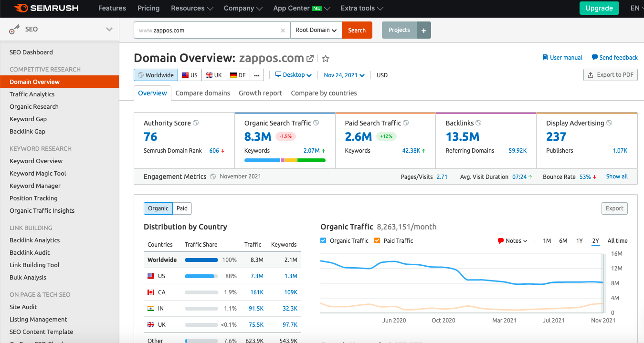Open the Desktop device dropdown
644x343 pixels.
[294, 75]
